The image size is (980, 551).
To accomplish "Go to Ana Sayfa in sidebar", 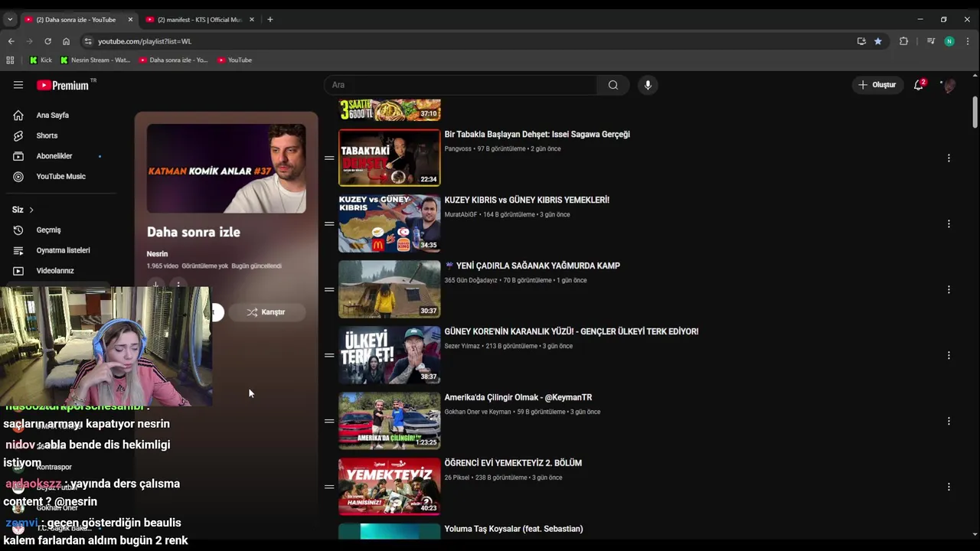I will tap(52, 115).
